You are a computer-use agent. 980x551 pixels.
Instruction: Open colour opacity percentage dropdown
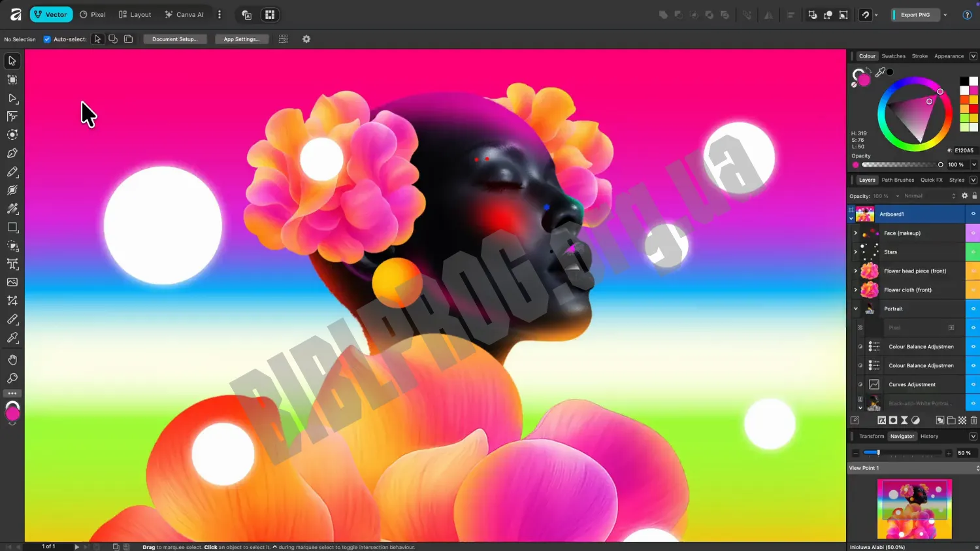tap(974, 165)
